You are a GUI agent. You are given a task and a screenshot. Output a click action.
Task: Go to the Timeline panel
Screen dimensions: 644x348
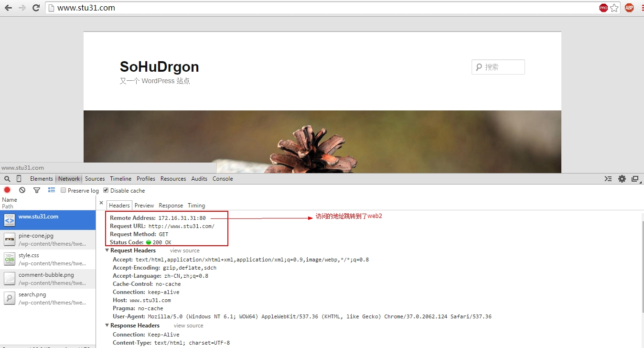point(121,179)
